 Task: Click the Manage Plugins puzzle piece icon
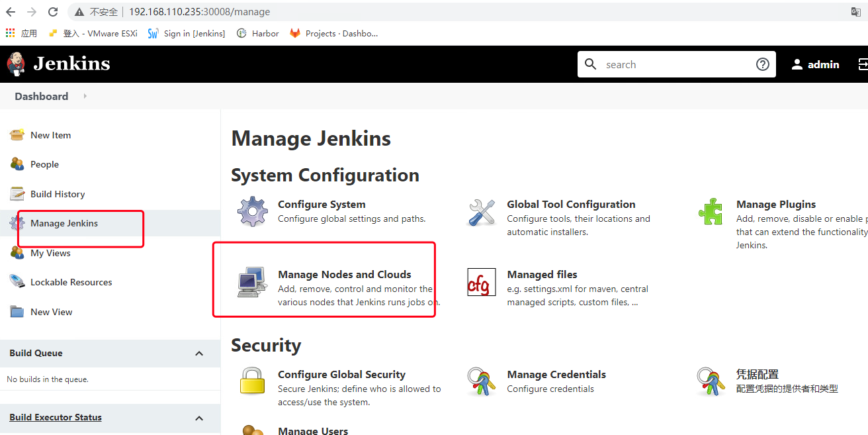711,212
